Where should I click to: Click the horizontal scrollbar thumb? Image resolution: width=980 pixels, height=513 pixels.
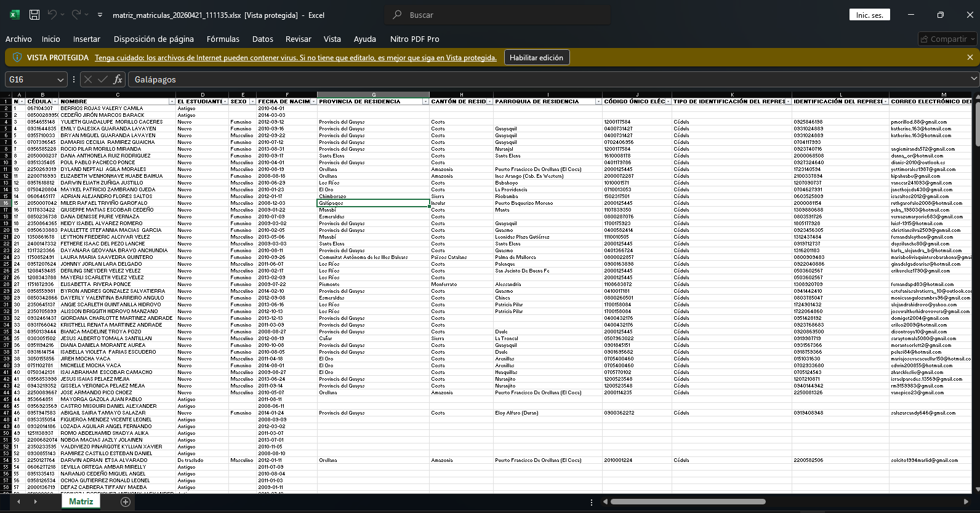point(688,502)
